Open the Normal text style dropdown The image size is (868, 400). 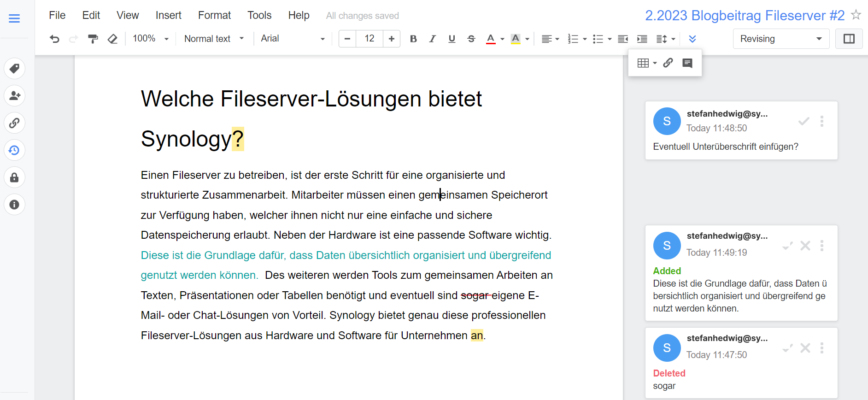tap(214, 39)
